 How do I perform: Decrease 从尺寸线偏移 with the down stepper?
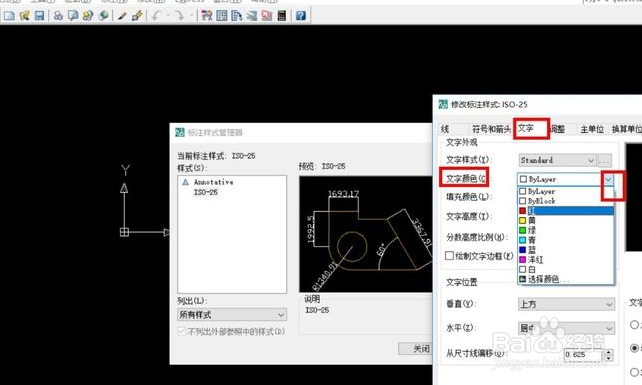(609, 358)
